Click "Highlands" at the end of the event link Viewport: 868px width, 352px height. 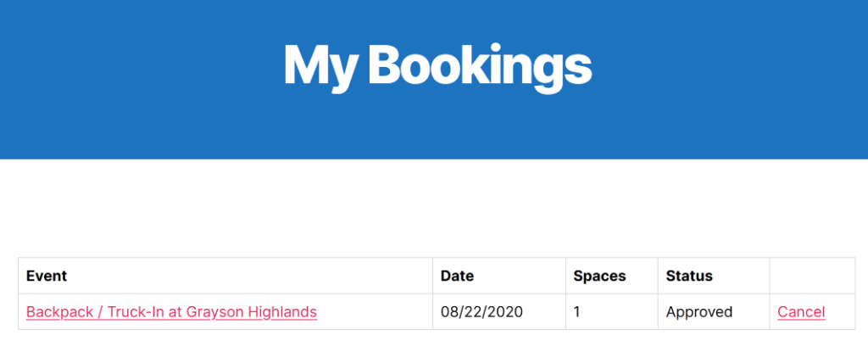click(x=282, y=312)
